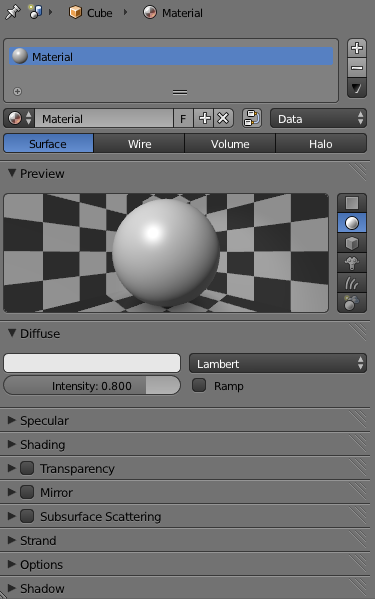Image resolution: width=375 pixels, height=599 pixels.
Task: Click the material preview render
Action: click(166, 253)
